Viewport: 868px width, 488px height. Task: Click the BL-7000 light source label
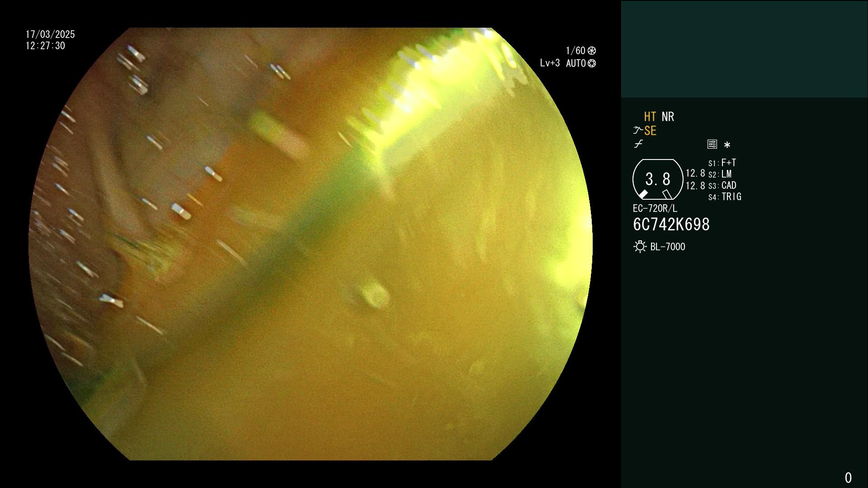(x=668, y=247)
